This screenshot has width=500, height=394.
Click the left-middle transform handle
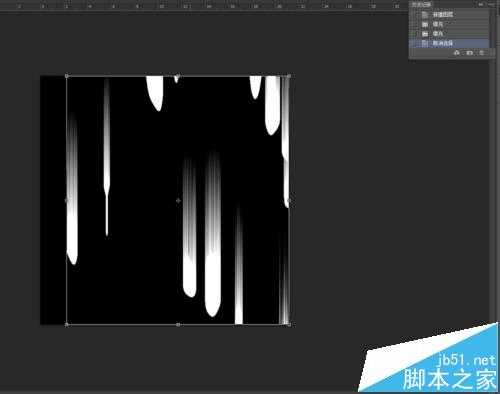[67, 200]
